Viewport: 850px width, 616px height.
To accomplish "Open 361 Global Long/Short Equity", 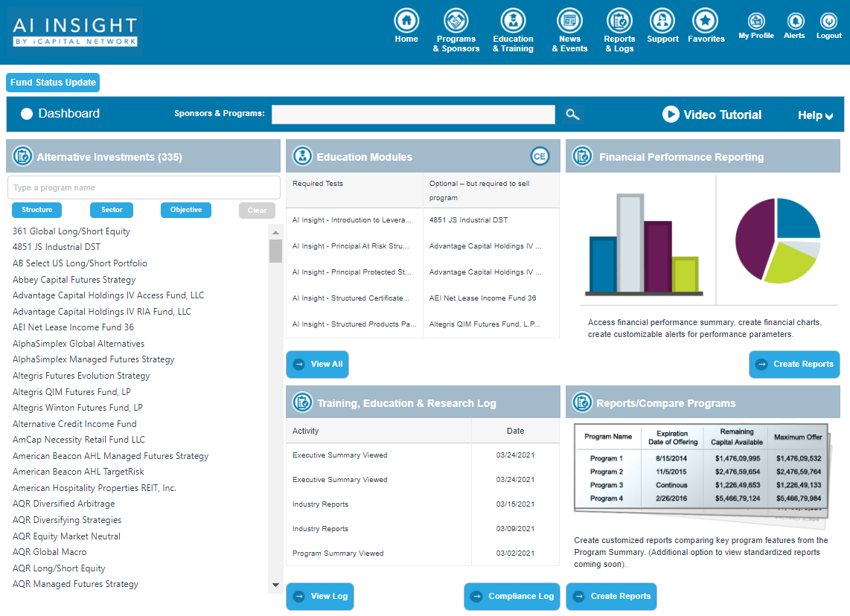I will (x=71, y=231).
